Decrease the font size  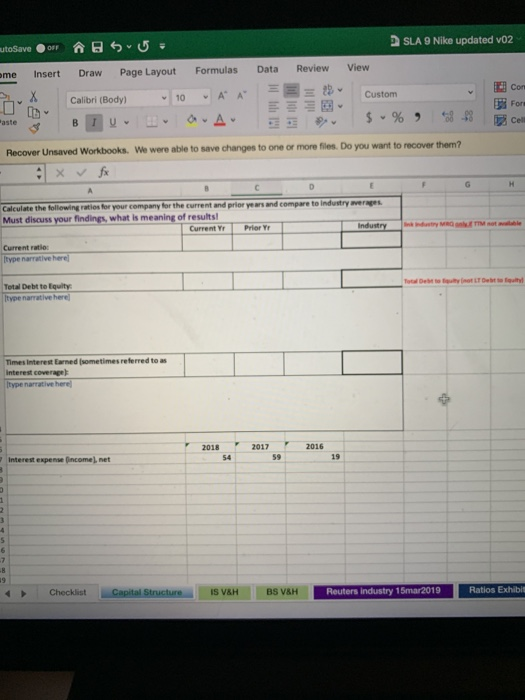[242, 96]
